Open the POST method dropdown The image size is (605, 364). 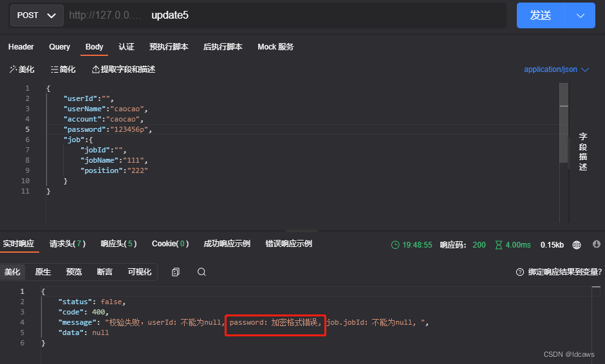click(37, 15)
